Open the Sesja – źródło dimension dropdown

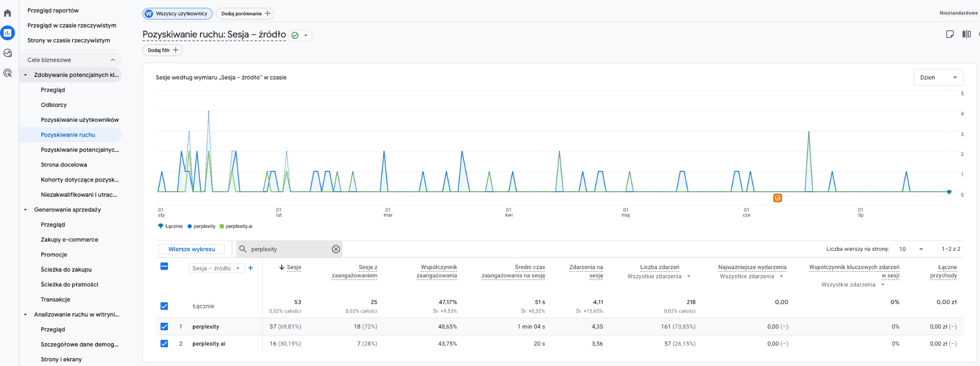[x=216, y=268]
